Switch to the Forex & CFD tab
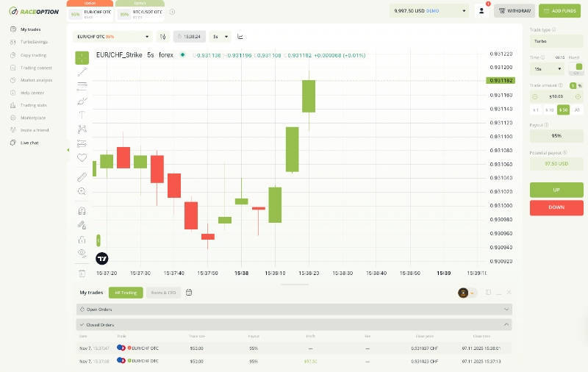Screen dimensions: 588x372 163,292
